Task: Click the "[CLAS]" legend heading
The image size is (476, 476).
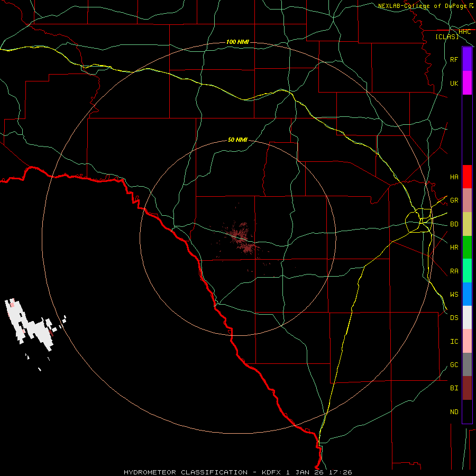Action: click(447, 36)
